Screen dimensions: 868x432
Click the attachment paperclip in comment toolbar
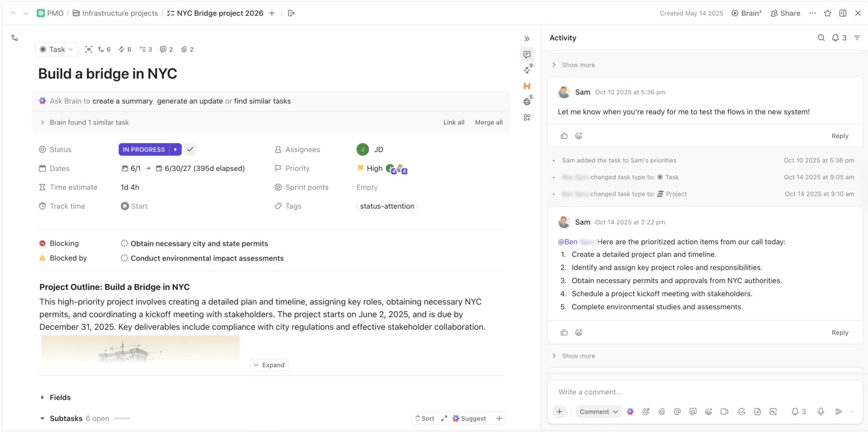661,412
